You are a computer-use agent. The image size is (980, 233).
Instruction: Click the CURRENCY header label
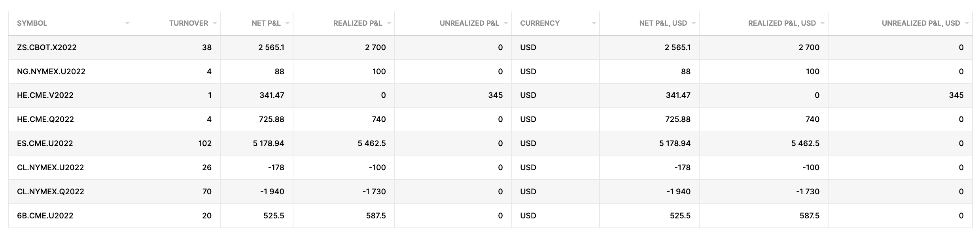[x=539, y=23]
